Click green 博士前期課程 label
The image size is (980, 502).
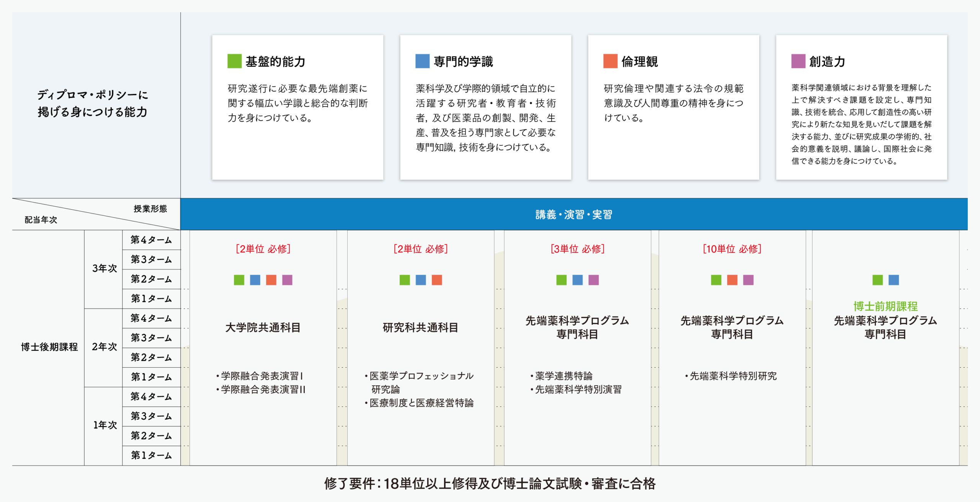tap(885, 306)
